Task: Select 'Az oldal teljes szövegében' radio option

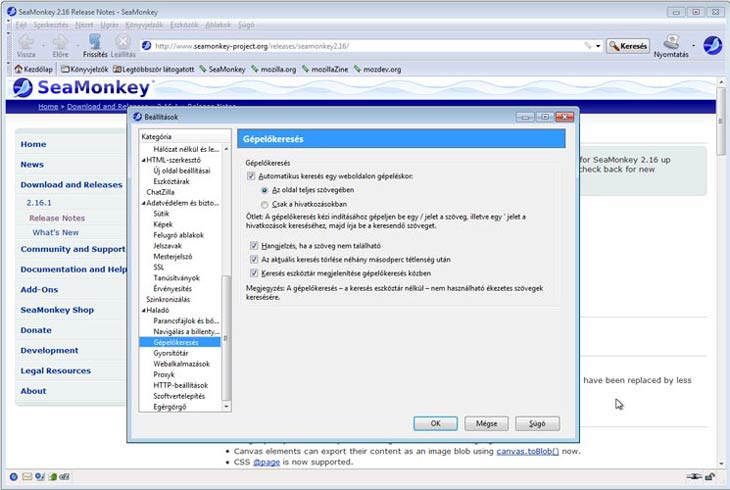Action: (264, 190)
